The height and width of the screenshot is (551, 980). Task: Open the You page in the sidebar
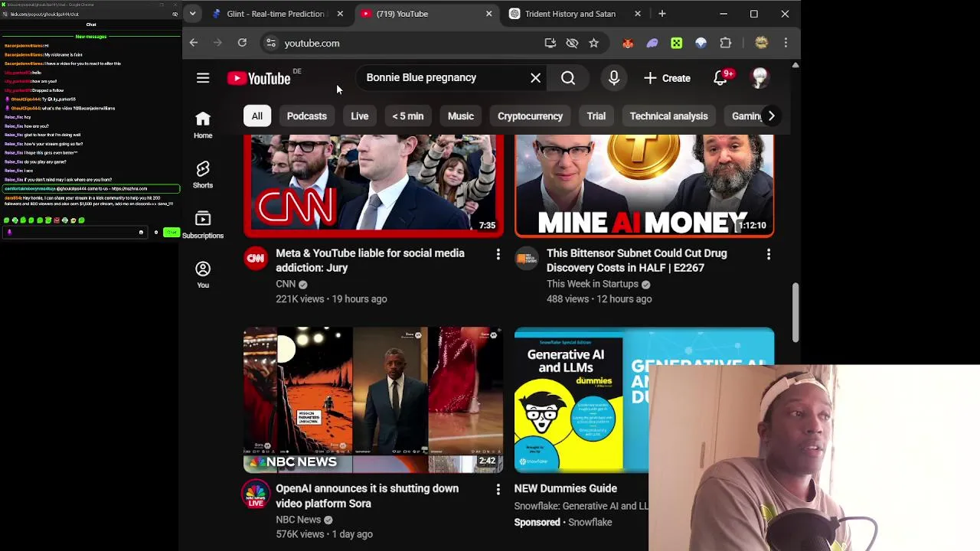coord(203,275)
